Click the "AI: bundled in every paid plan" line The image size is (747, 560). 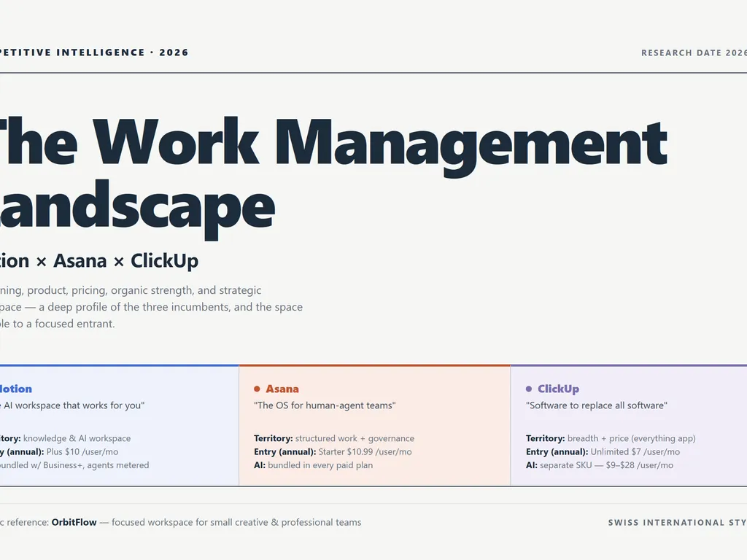pyautogui.click(x=314, y=464)
